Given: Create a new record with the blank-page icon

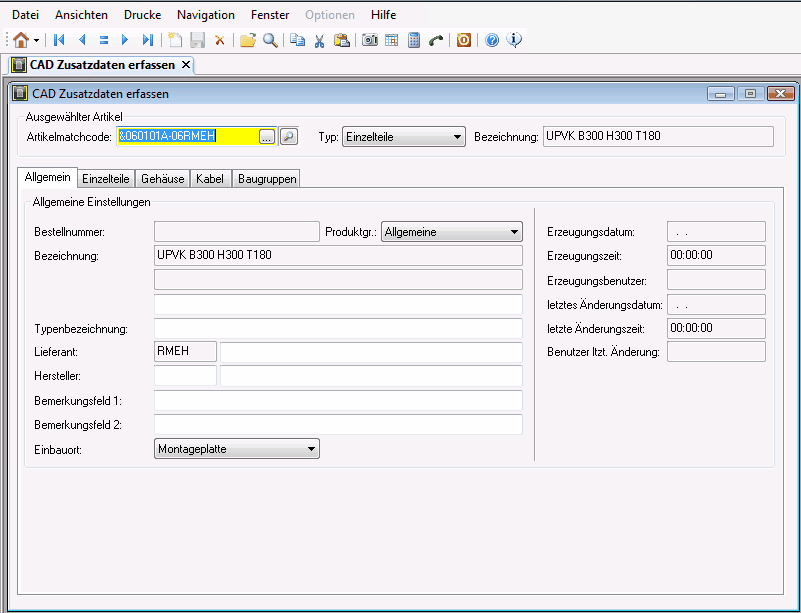Looking at the screenshot, I should pos(175,40).
